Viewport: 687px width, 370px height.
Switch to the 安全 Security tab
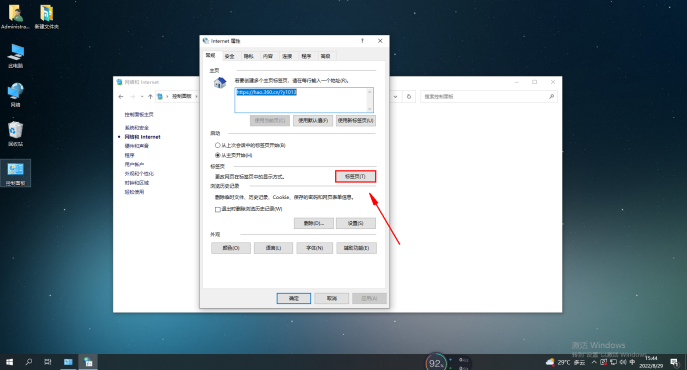click(x=230, y=56)
